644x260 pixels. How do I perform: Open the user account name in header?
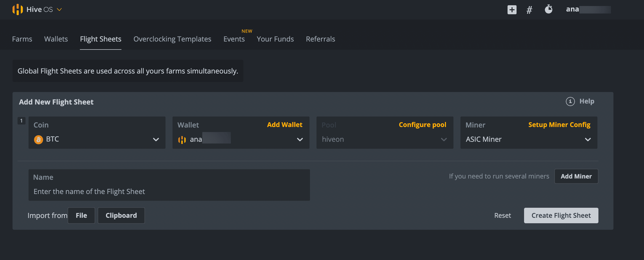pyautogui.click(x=588, y=9)
